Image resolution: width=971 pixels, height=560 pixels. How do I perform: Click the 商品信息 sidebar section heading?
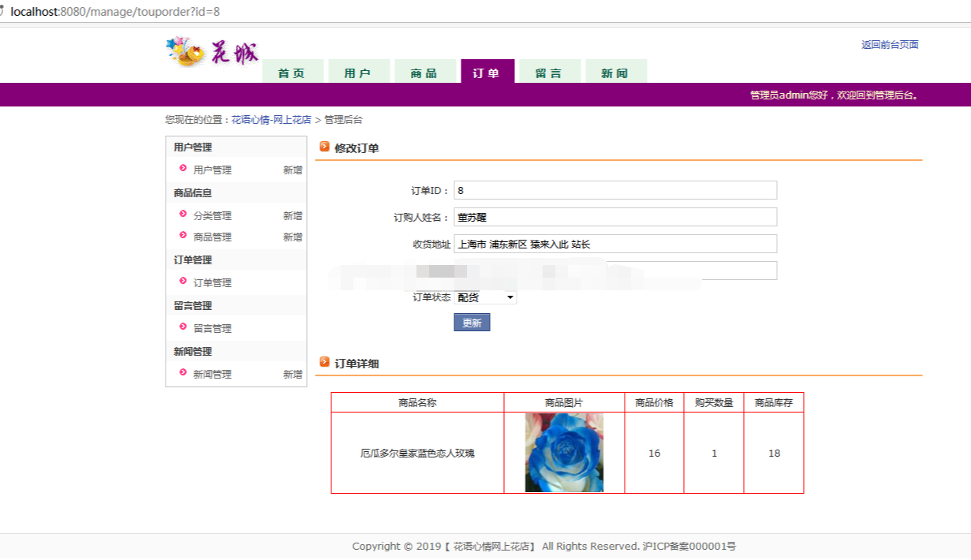192,192
